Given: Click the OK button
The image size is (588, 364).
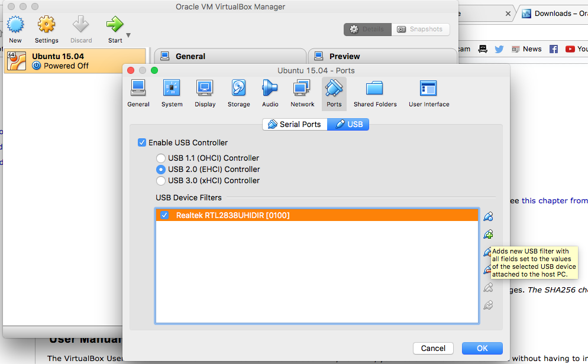Looking at the screenshot, I should pos(482,348).
